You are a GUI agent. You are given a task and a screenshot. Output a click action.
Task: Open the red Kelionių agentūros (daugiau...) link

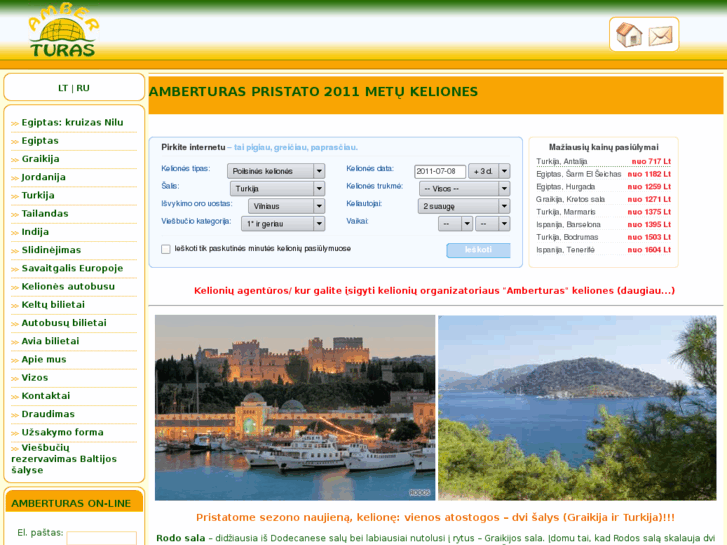click(434, 291)
